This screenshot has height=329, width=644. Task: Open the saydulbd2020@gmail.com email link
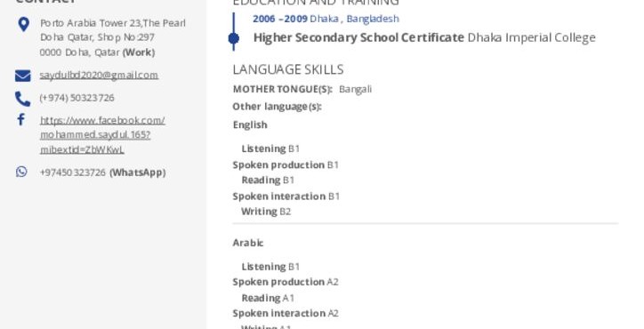click(x=99, y=76)
